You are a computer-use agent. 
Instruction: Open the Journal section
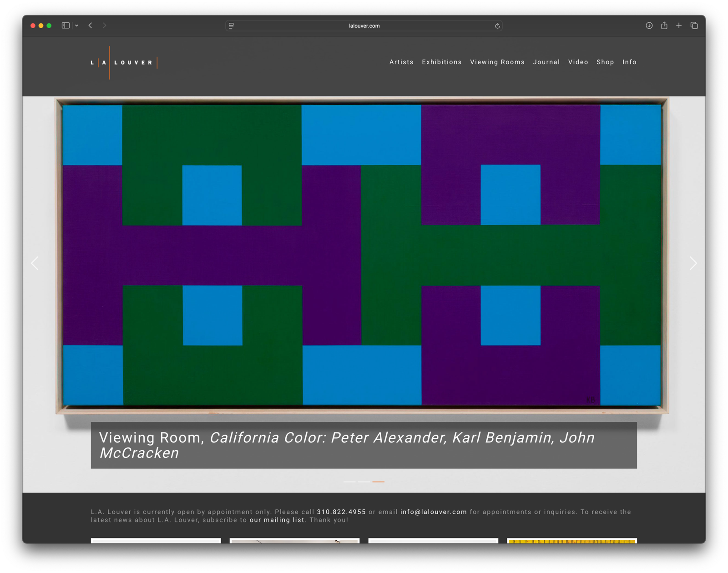point(546,62)
